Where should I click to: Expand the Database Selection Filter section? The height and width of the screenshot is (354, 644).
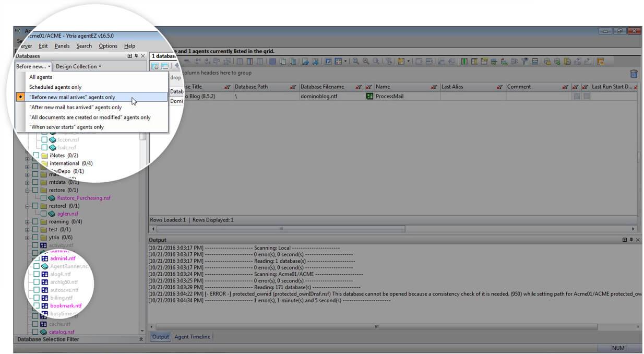click(x=141, y=339)
